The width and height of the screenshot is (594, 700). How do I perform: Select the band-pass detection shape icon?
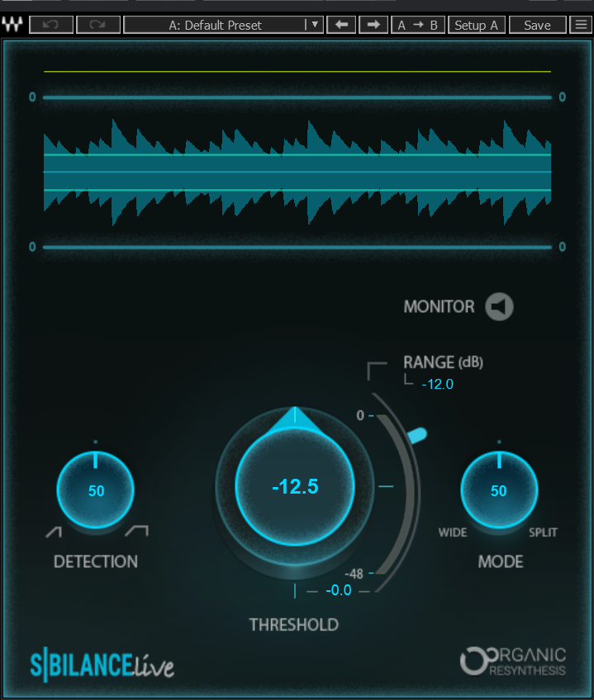pyautogui.click(x=137, y=531)
